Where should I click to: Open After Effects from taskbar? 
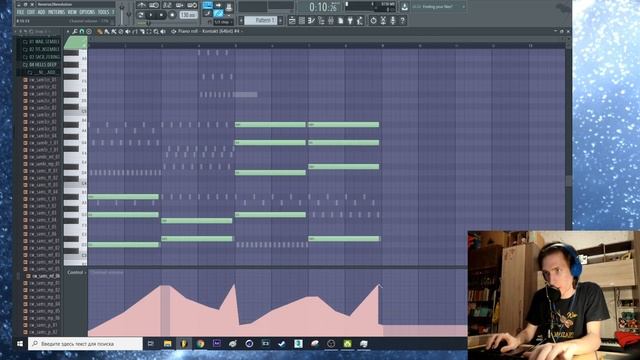coord(216,344)
